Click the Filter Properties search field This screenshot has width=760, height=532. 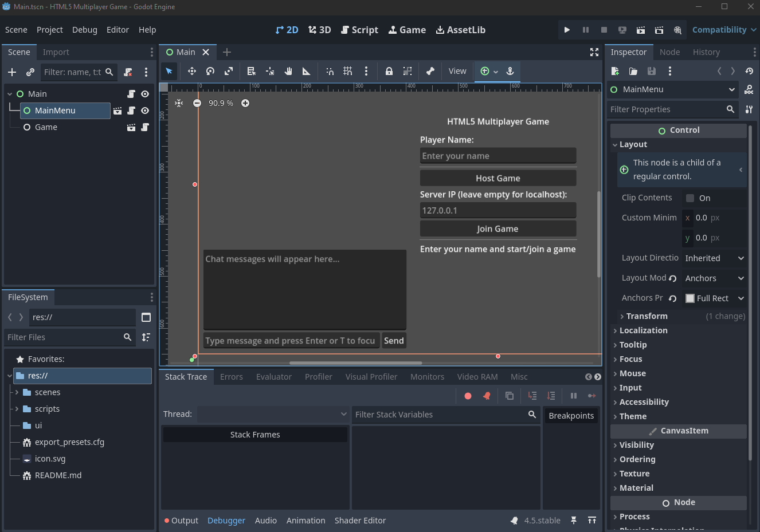click(x=666, y=109)
